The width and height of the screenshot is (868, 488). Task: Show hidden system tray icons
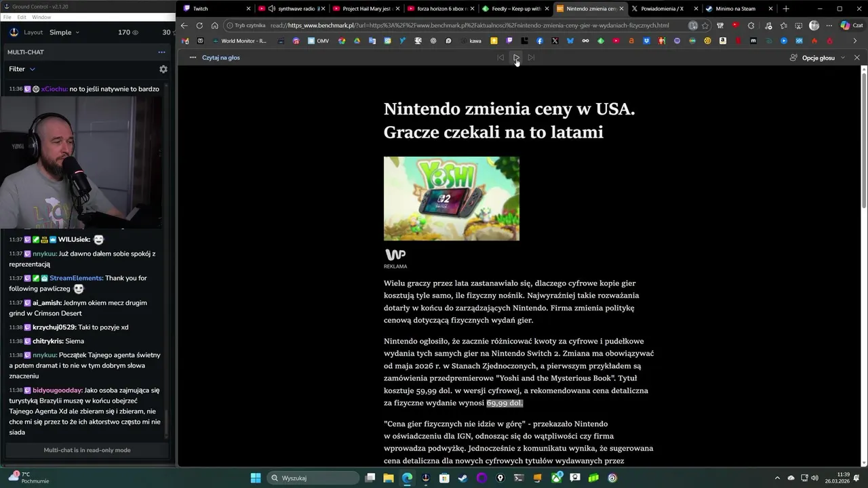[778, 478]
